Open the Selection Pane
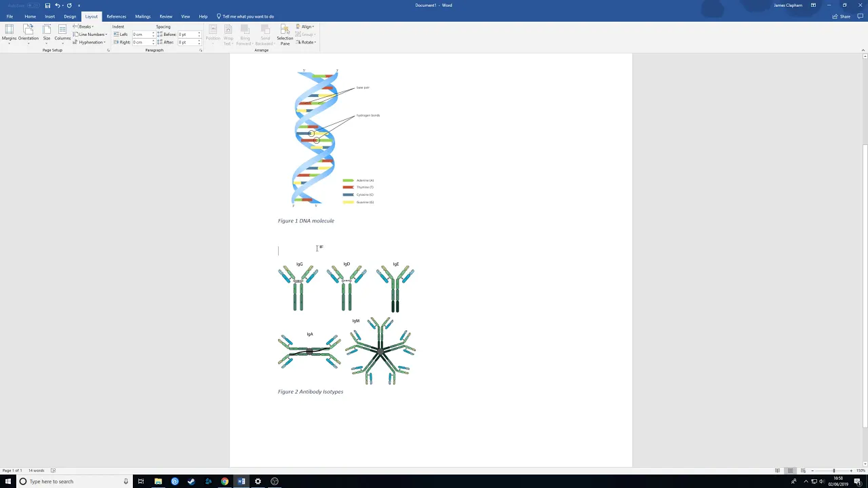The image size is (868, 488). [x=285, y=35]
